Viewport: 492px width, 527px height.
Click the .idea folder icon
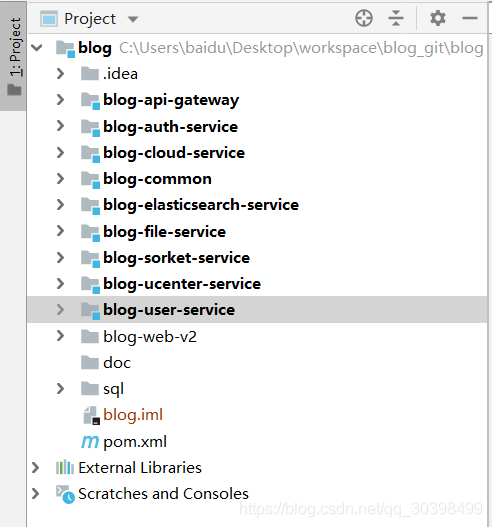click(x=90, y=74)
